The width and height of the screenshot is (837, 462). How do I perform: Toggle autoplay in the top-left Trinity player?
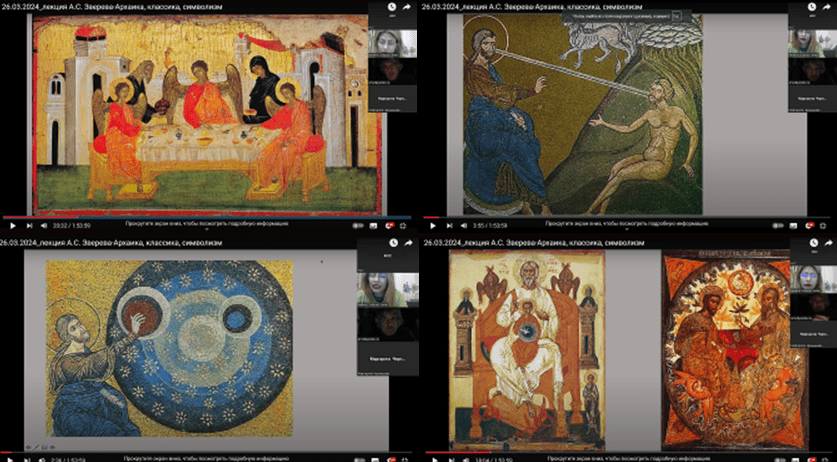pos(358,226)
